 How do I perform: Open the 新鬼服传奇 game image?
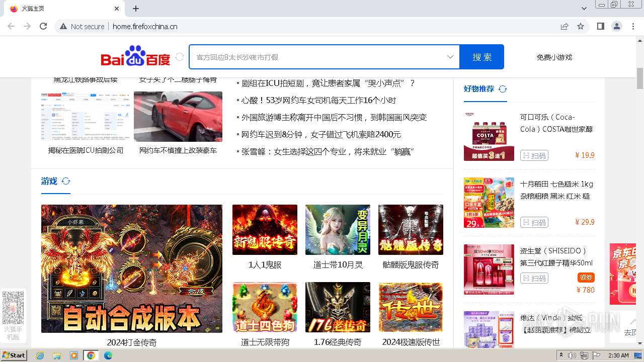[265, 230]
